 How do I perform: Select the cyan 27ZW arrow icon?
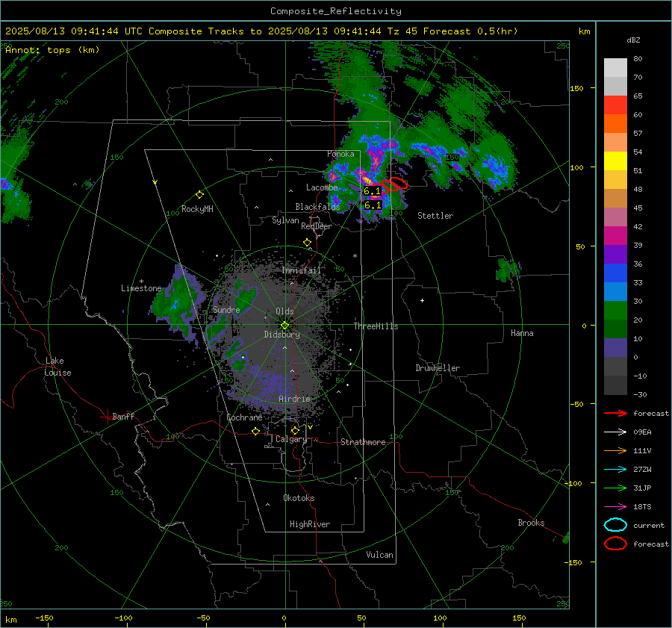tap(615, 470)
